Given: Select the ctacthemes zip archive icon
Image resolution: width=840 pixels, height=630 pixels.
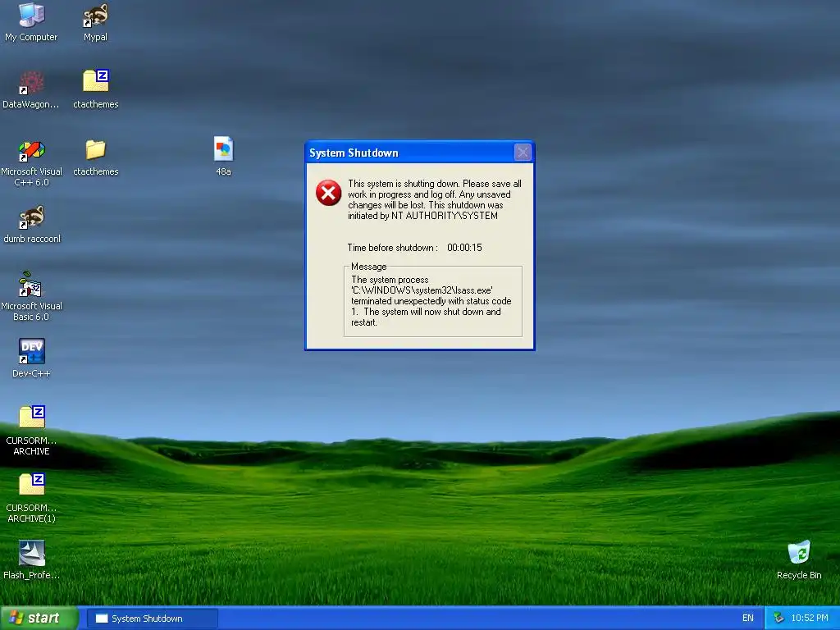Looking at the screenshot, I should [x=96, y=82].
